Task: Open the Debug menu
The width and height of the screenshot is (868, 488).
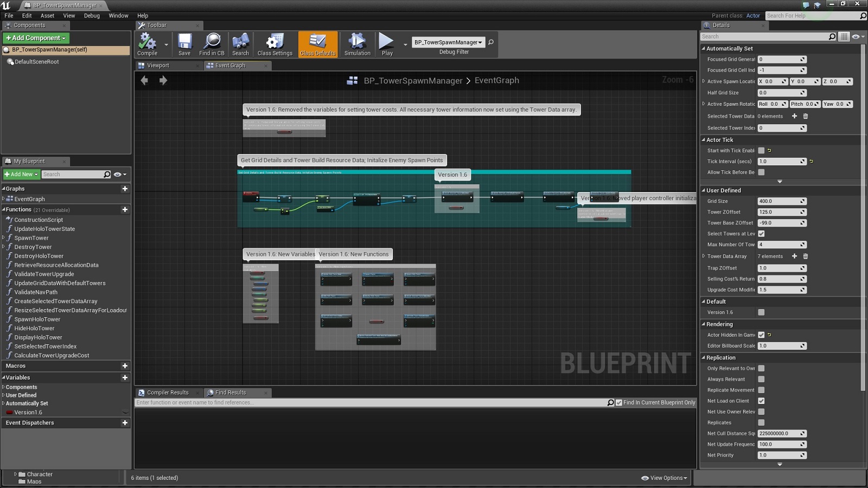Action: pos(92,16)
